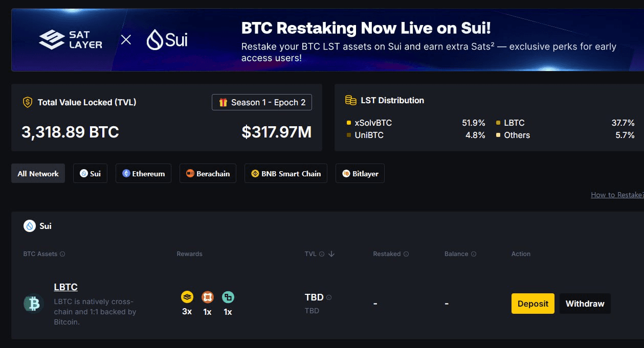Click the Sui logo in banner
Viewport: 644px width, 348px height.
pyautogui.click(x=167, y=40)
